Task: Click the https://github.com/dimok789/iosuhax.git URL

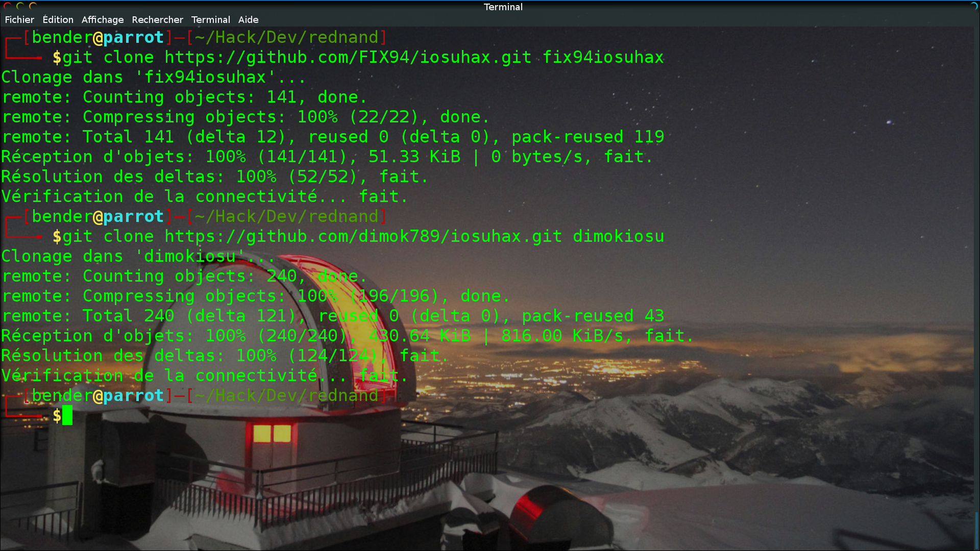Action: [363, 236]
